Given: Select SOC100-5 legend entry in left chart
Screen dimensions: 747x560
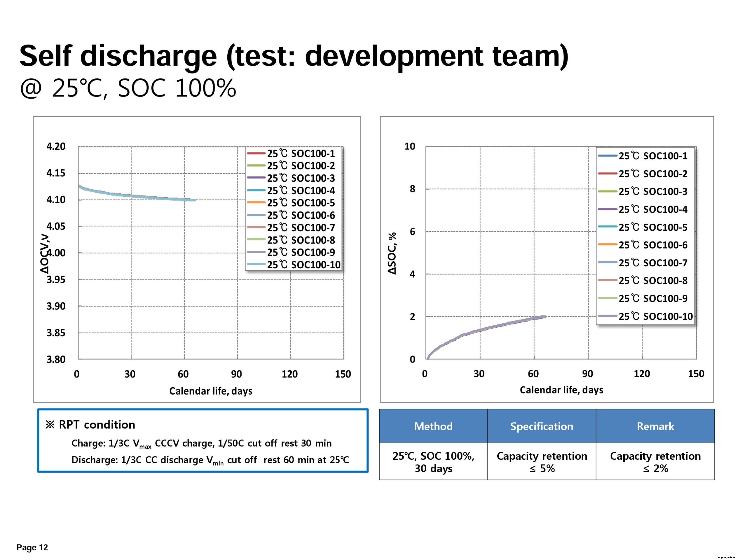Looking at the screenshot, I should (301, 203).
